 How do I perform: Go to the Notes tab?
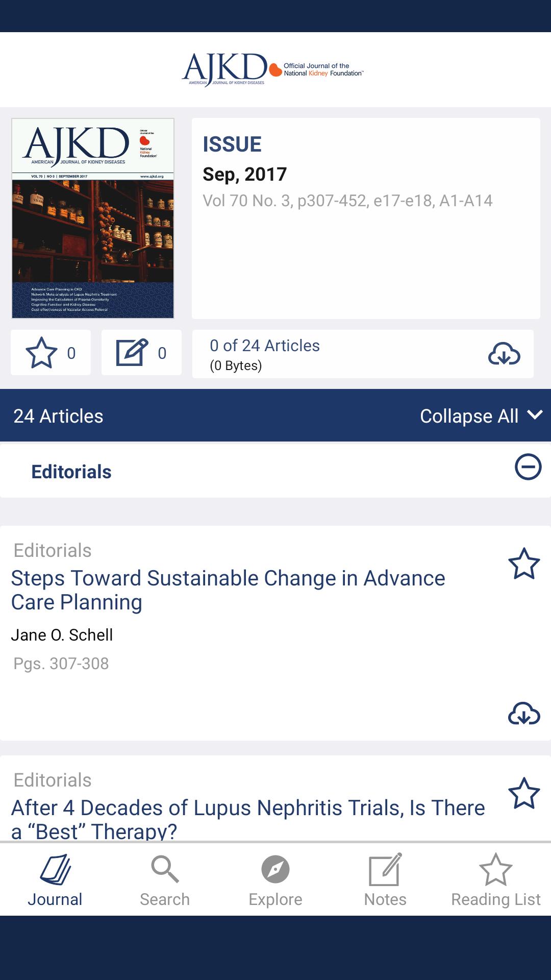tap(385, 881)
